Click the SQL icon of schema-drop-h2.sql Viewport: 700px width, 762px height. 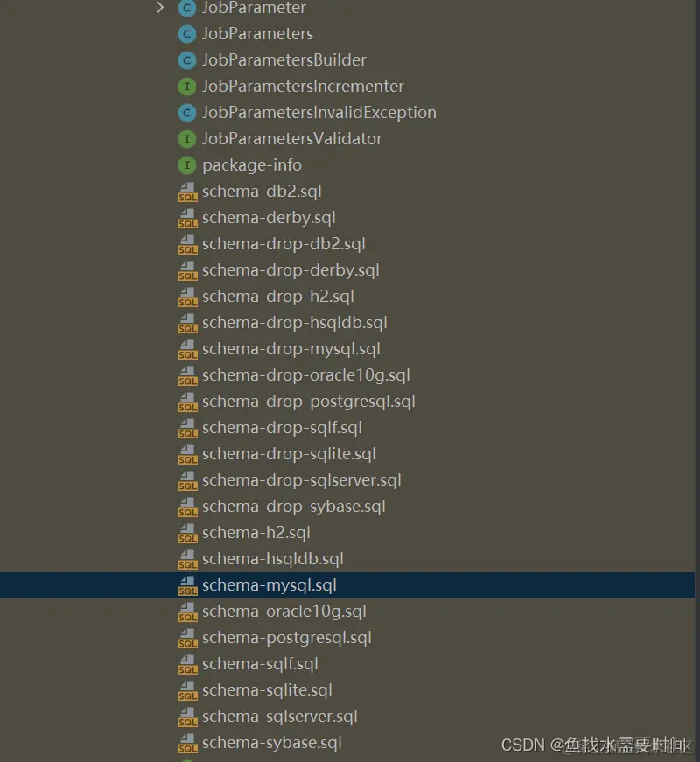(x=187, y=297)
